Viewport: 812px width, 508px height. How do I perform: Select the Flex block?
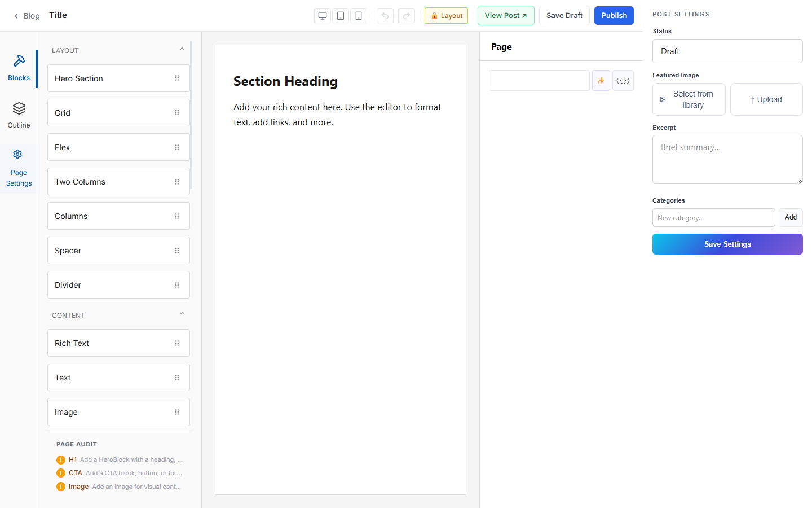coord(118,147)
